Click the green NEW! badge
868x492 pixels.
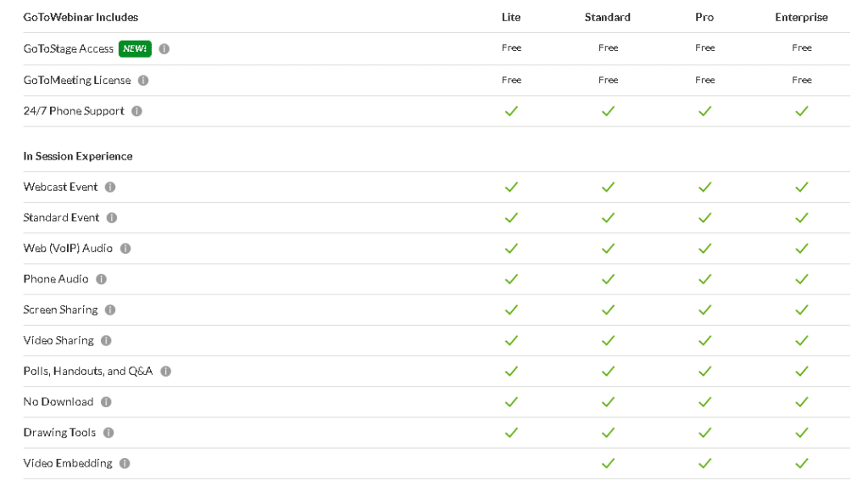[135, 48]
